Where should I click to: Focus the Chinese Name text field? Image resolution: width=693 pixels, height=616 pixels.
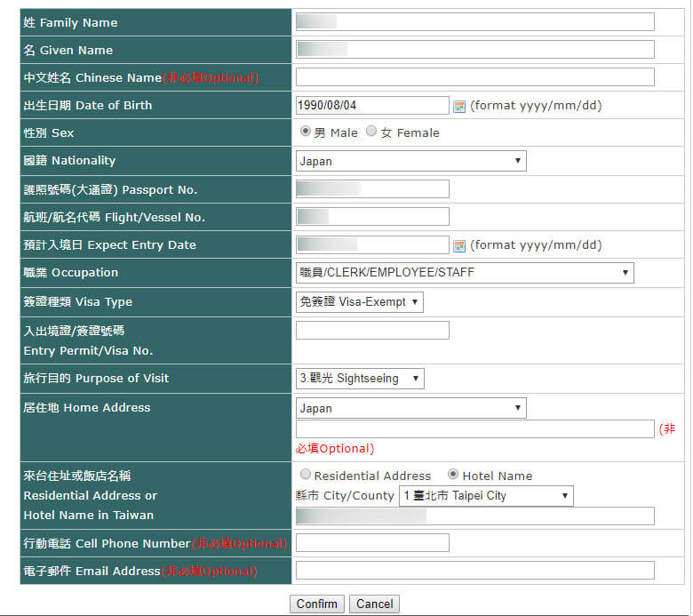point(475,77)
